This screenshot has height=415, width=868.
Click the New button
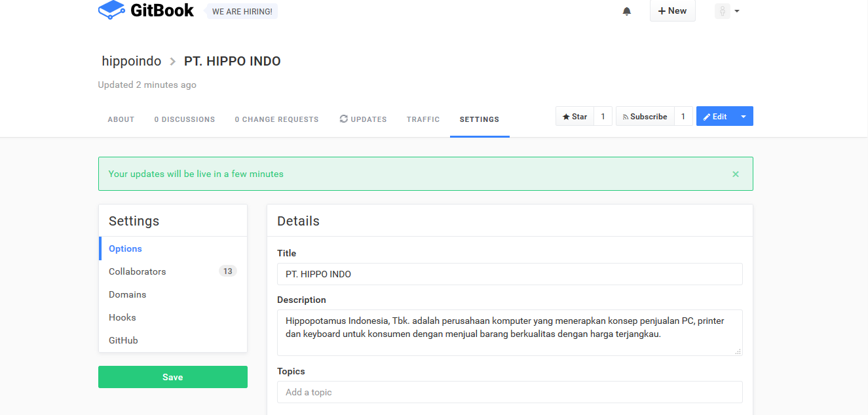(672, 11)
